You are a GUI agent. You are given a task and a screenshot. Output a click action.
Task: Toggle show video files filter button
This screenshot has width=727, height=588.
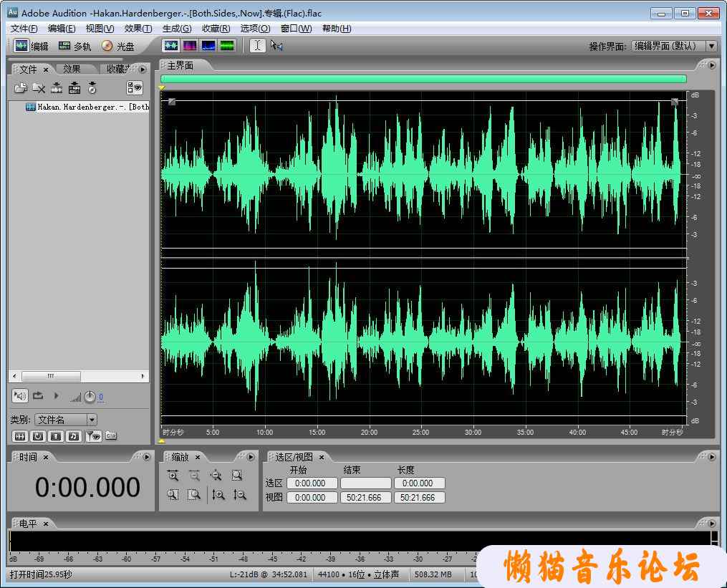click(x=56, y=436)
